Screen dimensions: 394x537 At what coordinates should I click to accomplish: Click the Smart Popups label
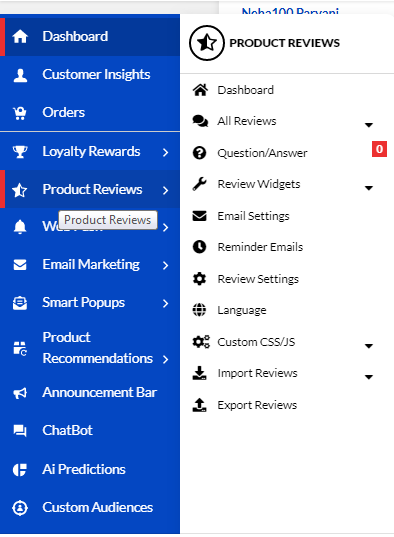[x=83, y=302]
